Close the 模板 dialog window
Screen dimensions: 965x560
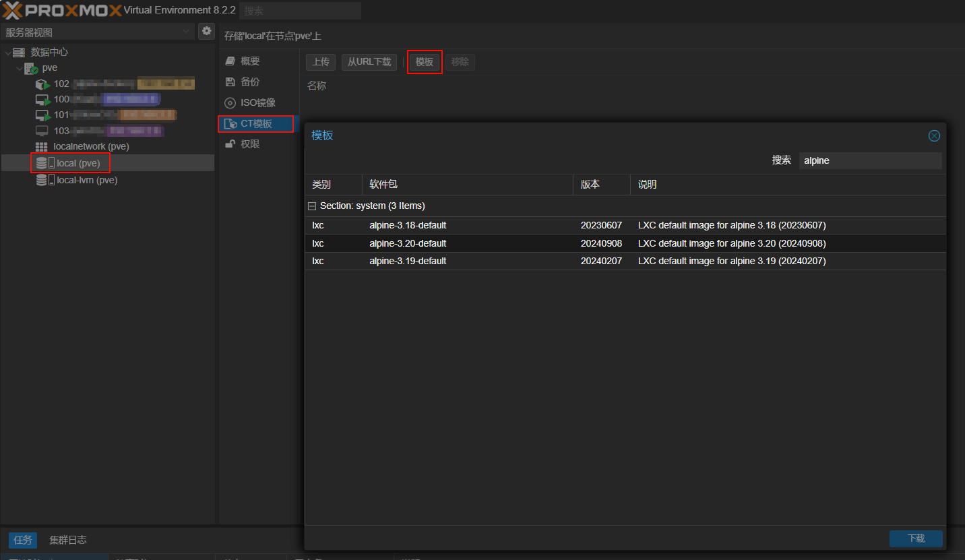(934, 135)
